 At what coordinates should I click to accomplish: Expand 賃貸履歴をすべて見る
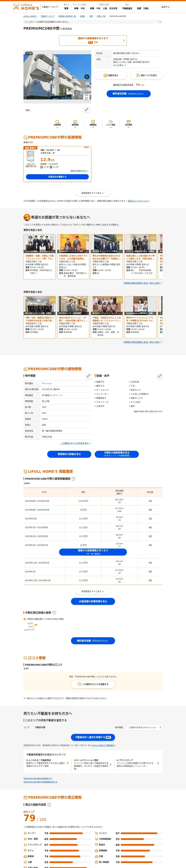tap(93, 591)
